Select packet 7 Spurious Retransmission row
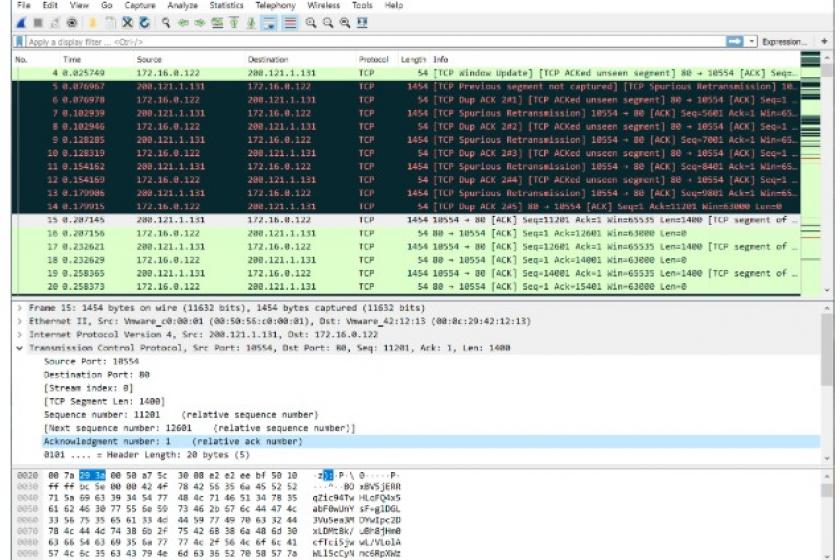 pos(406,113)
